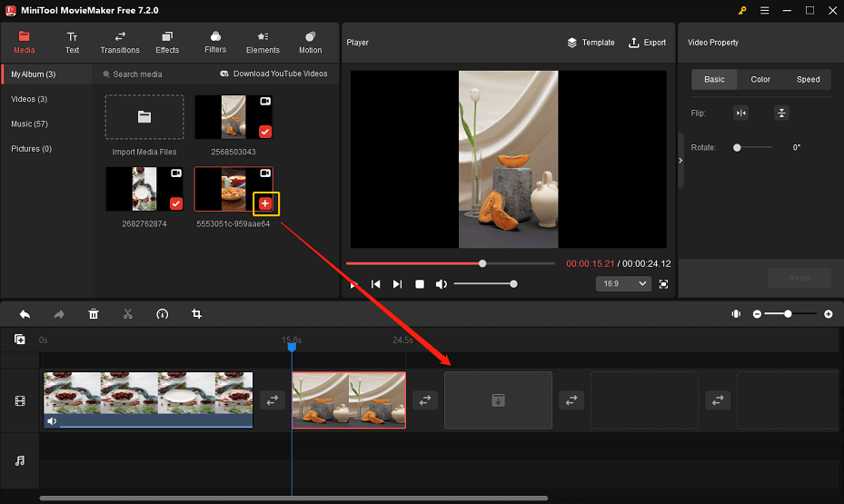
Task: Open the Text tab
Action: click(x=72, y=43)
